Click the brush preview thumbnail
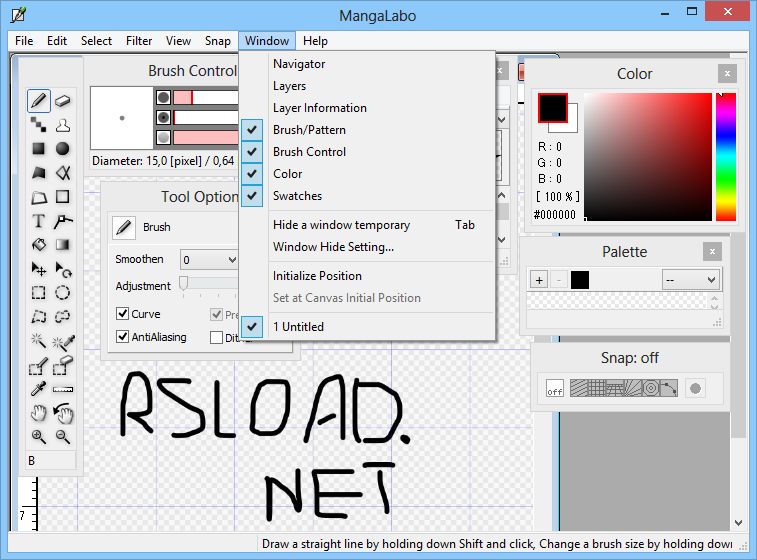This screenshot has width=757, height=560. coord(122,118)
